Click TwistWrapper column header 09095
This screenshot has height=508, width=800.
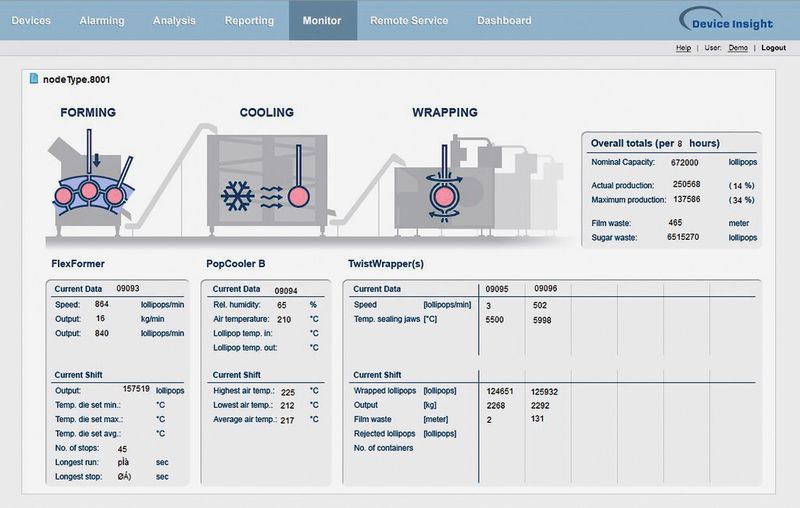497,289
